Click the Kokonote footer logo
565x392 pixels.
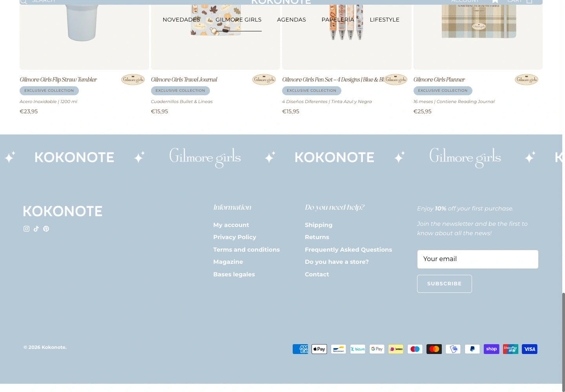pos(63,211)
